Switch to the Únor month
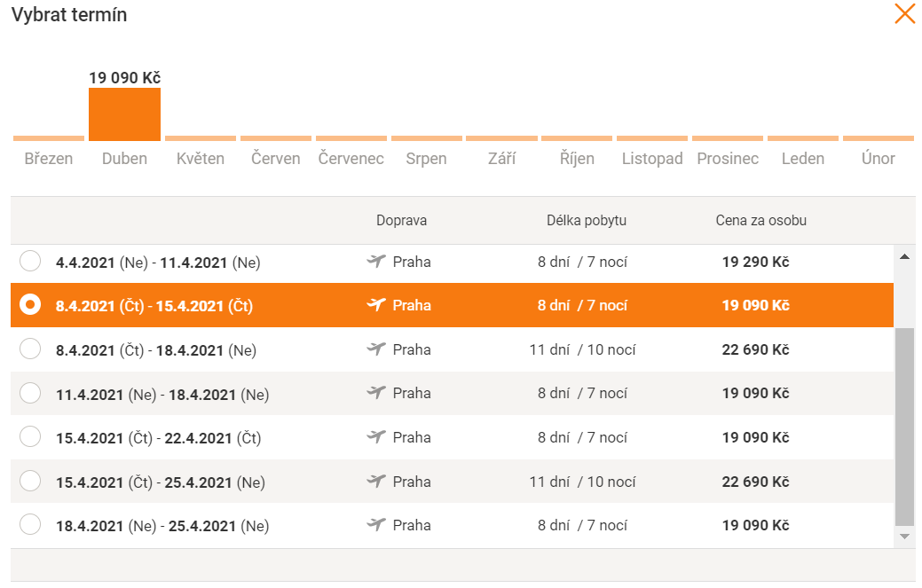Screen dimensions: 922x588 pos(878,159)
